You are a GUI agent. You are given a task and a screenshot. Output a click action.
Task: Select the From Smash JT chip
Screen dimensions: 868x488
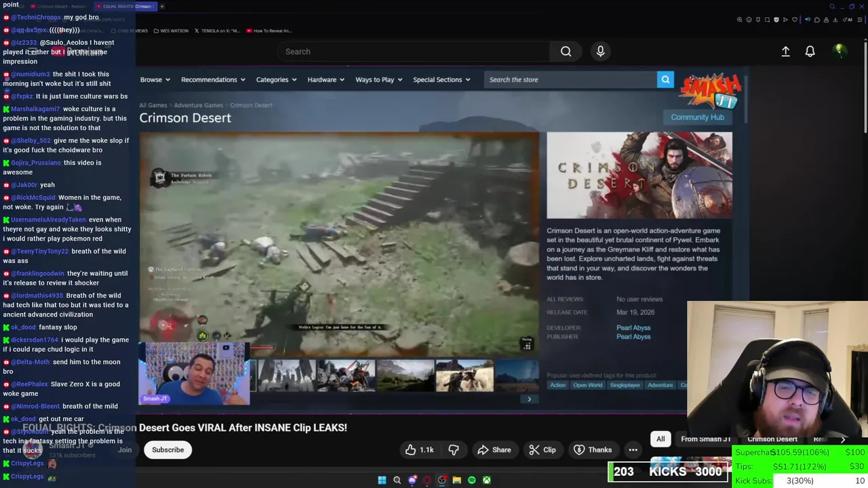705,439
